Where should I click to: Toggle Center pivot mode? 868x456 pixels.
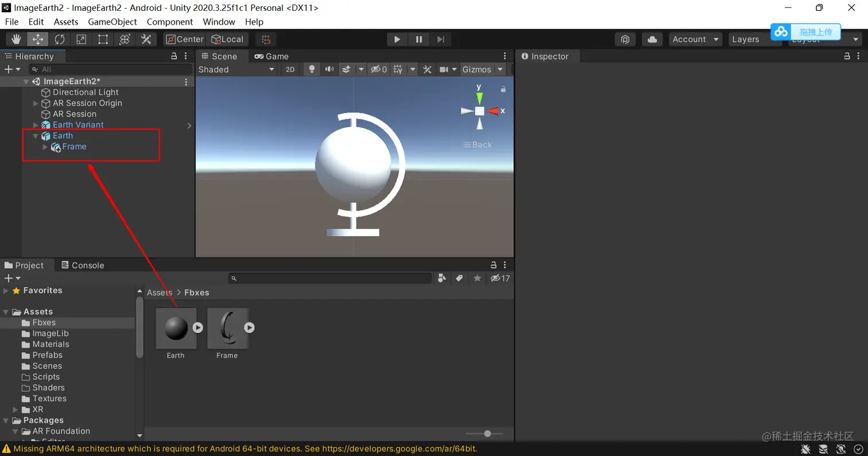(185, 39)
